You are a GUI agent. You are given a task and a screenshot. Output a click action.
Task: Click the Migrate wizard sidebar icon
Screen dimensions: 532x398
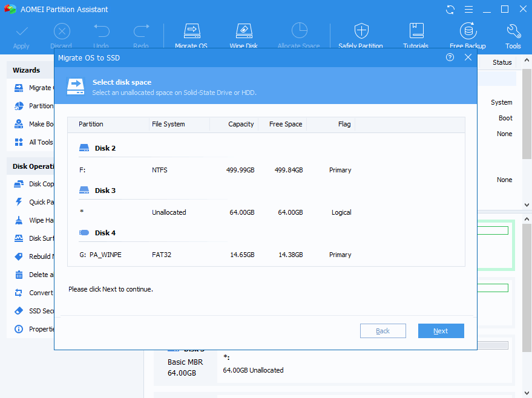tap(19, 88)
